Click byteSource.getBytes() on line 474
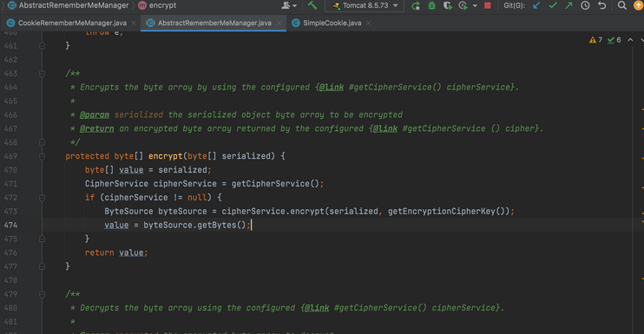Screen dimensions: 644x334 (194, 225)
